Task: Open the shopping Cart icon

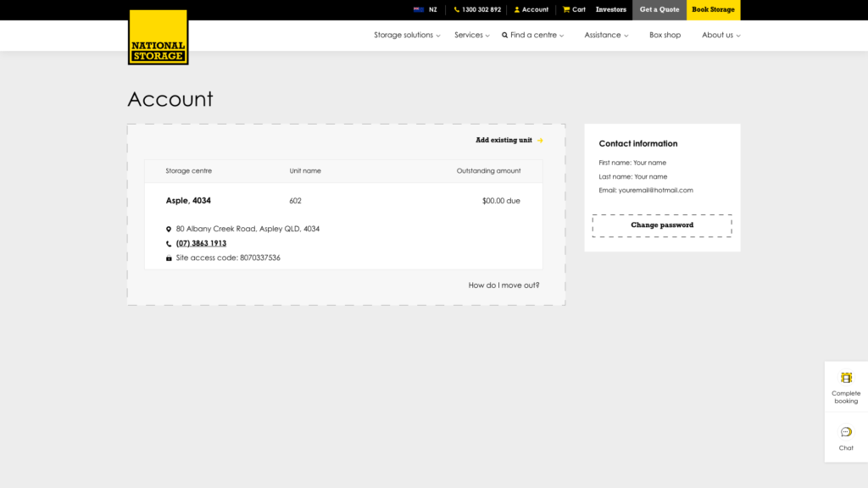Action: (566, 10)
